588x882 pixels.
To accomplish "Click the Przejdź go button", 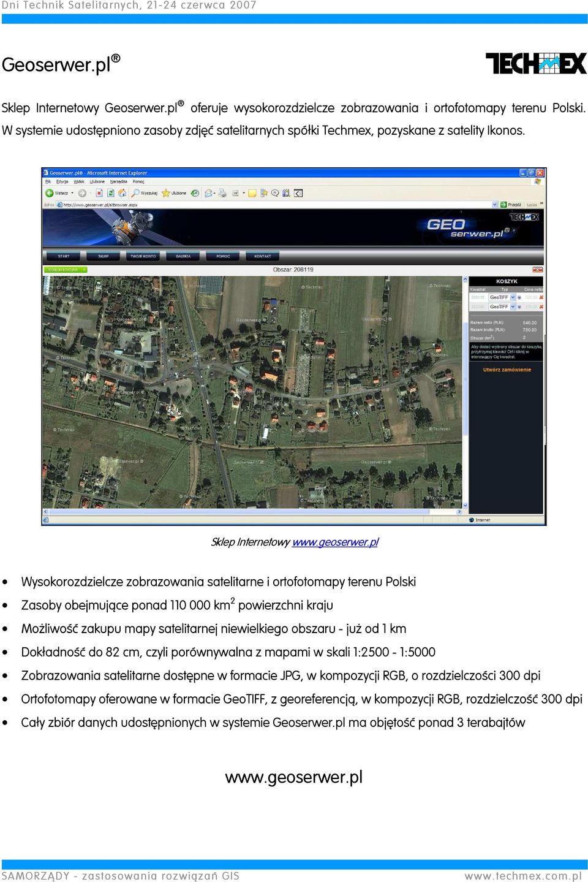I will (511, 205).
